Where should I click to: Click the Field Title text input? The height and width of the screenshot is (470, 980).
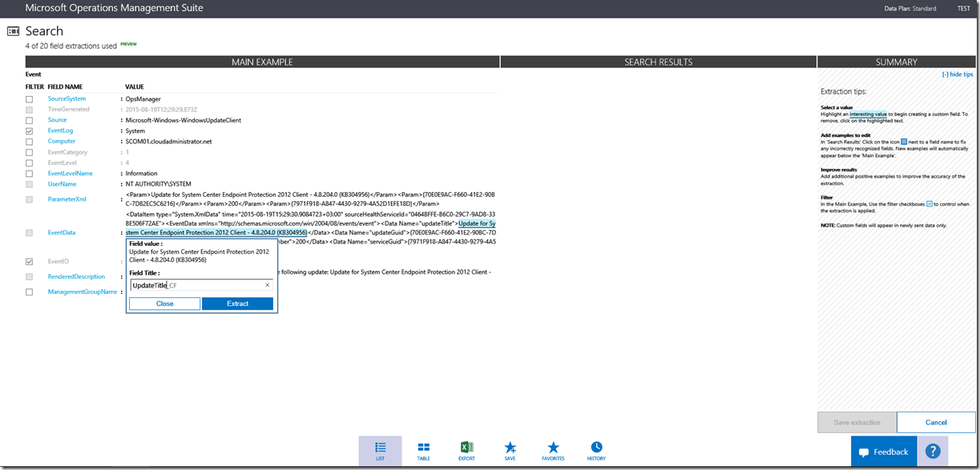coord(196,285)
